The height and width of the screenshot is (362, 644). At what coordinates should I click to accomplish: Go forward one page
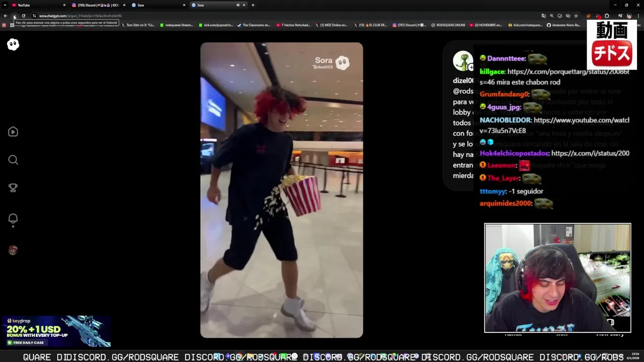point(15,16)
